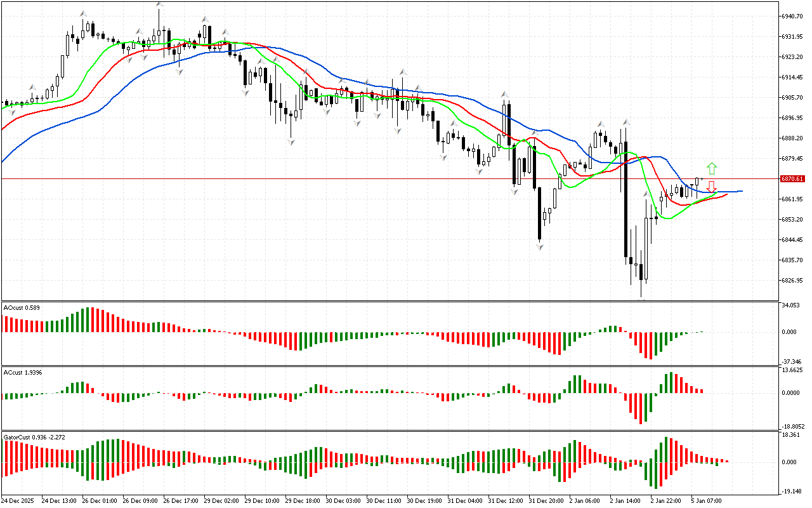Image resolution: width=812 pixels, height=508 pixels.
Task: Select the blue Alligator line at its right end
Action: 741,191
